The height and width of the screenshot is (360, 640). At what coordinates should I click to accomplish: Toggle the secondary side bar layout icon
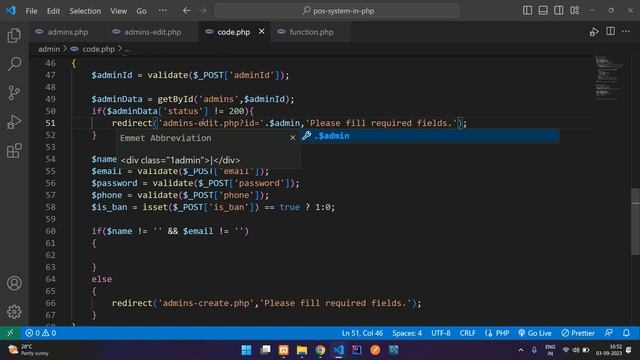click(558, 11)
